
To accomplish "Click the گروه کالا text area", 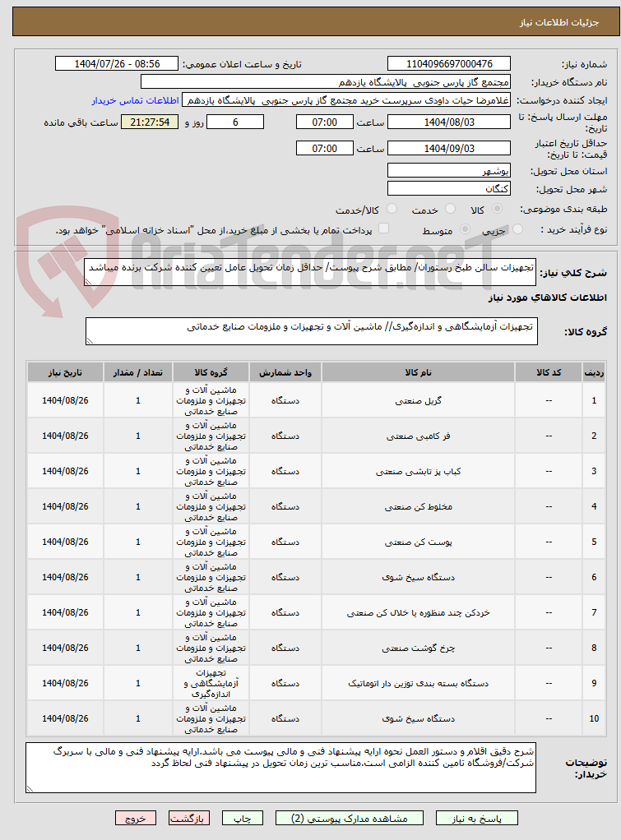I will coord(312,331).
